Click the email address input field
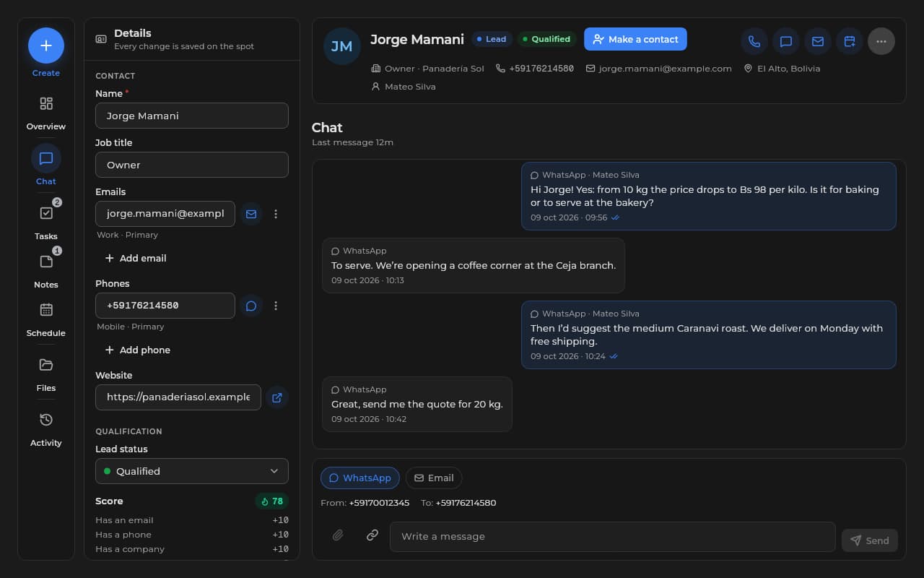The image size is (924, 578). click(165, 214)
